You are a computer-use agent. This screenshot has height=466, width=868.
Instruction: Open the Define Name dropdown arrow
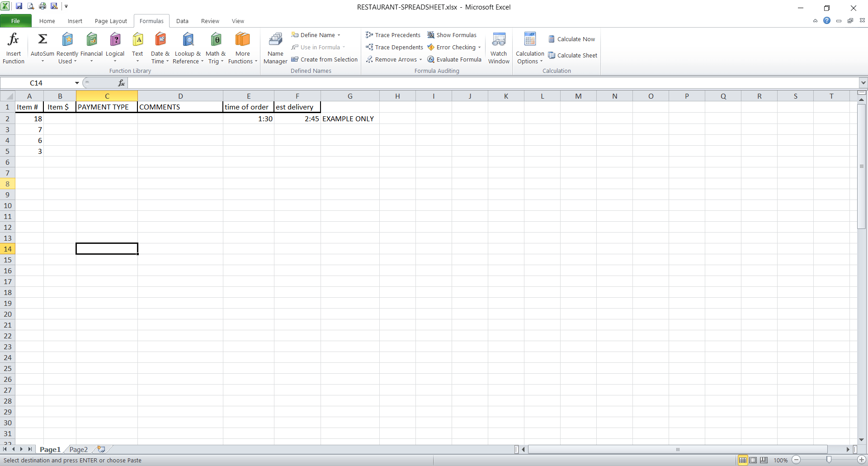coord(339,35)
